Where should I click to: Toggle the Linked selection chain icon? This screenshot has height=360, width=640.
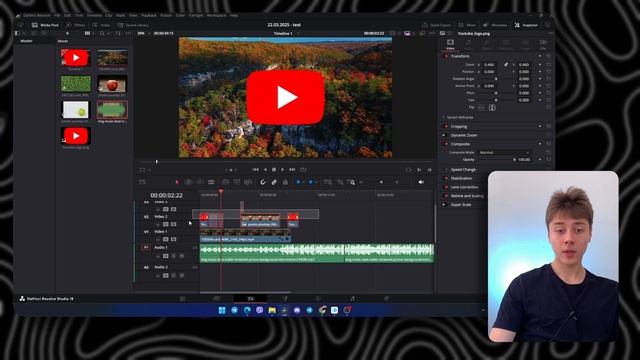pos(274,182)
